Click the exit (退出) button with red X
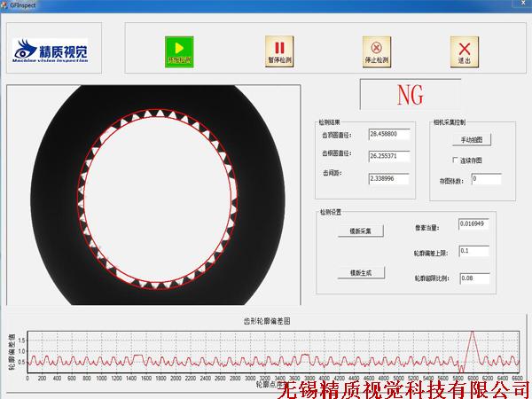 click(464, 51)
